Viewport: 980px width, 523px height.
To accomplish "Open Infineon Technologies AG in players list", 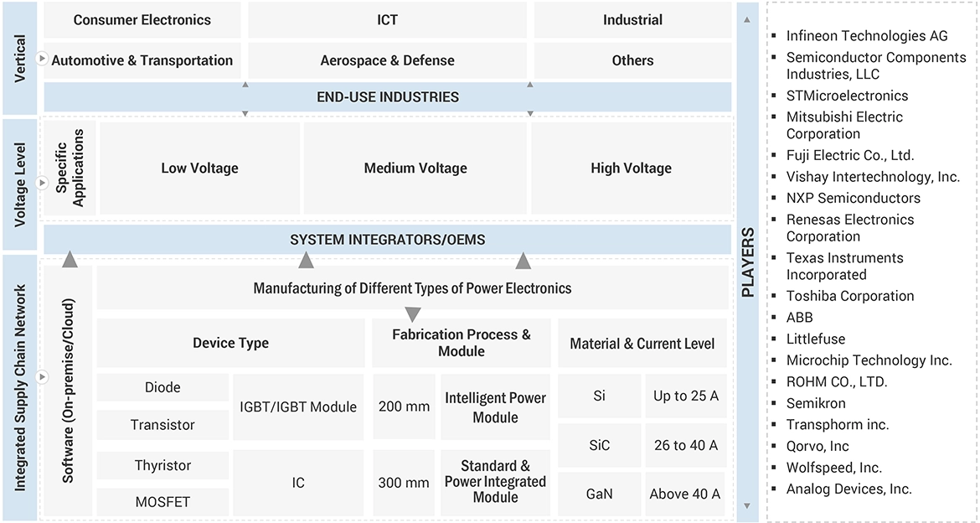I will tap(867, 36).
